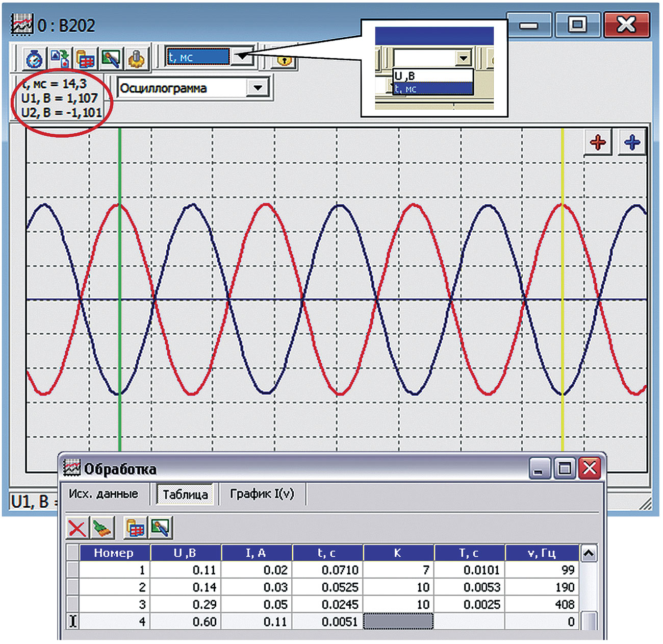This screenshot has width=663, height=644.
Task: Click the data export icon beside the stopwatch
Action: coord(60,59)
